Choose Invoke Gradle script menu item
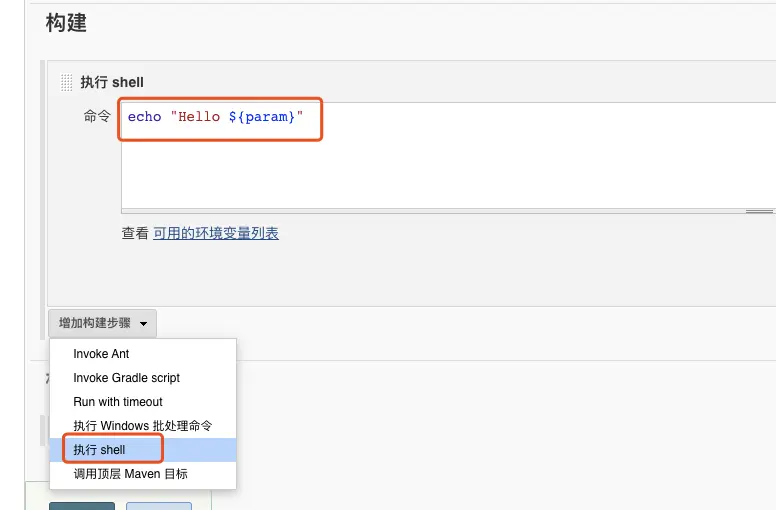 (143, 378)
